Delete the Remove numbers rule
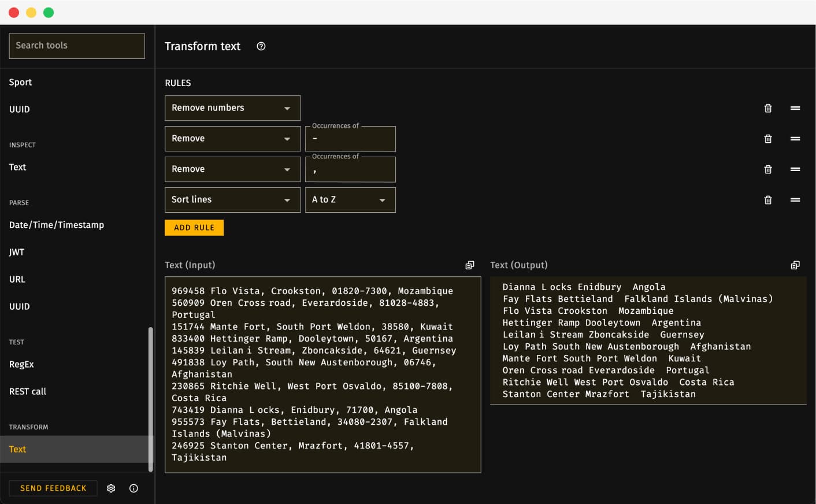Image resolution: width=816 pixels, height=504 pixels. click(768, 108)
